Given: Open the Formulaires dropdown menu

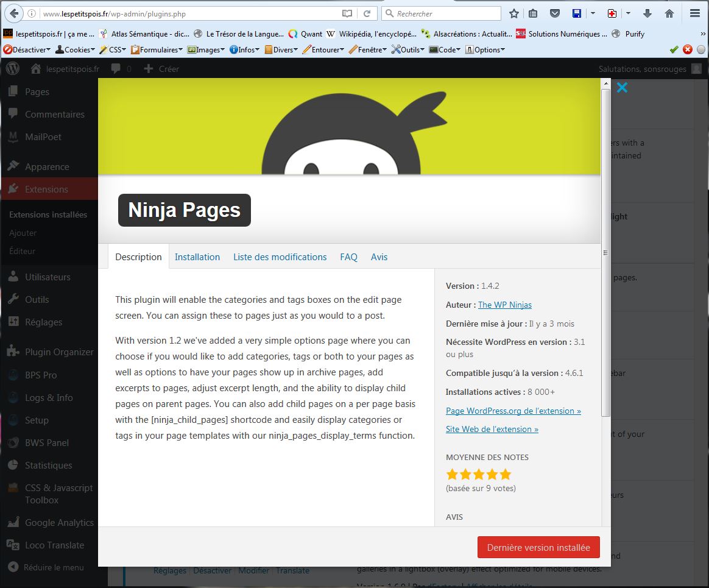Looking at the screenshot, I should pos(157,50).
